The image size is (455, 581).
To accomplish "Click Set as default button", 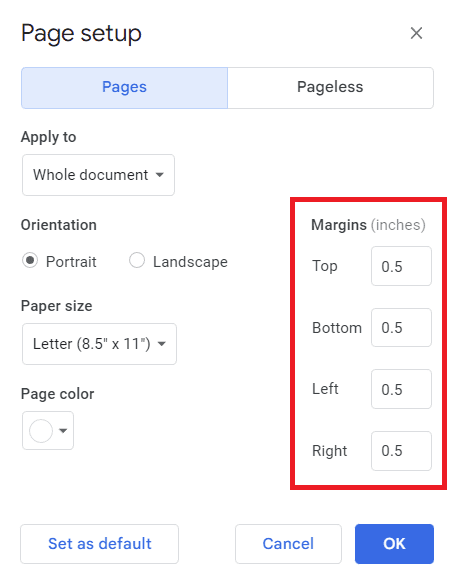I will pyautogui.click(x=99, y=544).
